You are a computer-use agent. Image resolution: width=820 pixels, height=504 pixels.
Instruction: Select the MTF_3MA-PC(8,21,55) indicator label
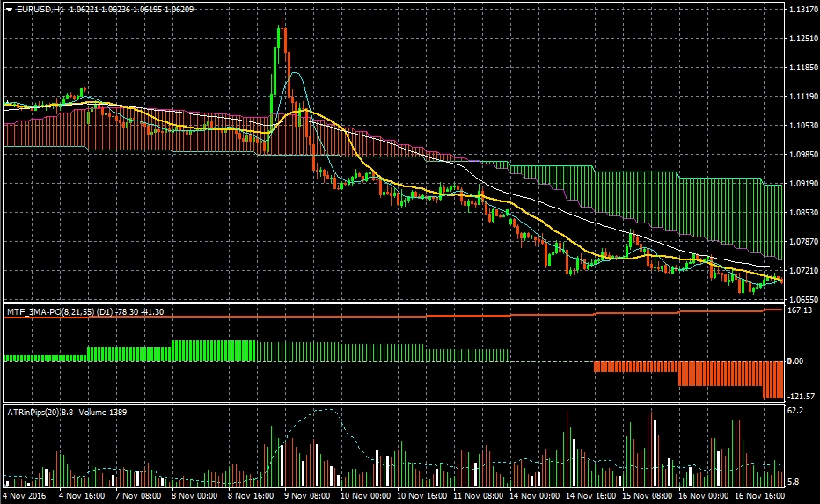51,311
